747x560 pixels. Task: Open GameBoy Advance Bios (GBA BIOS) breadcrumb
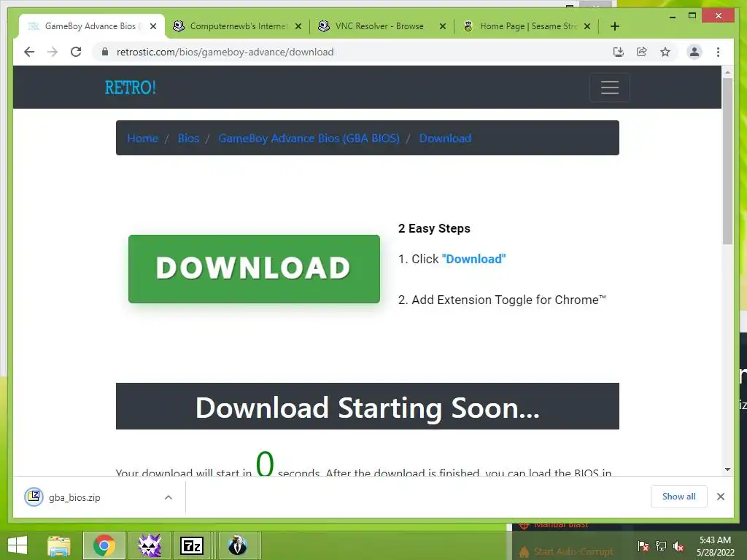(309, 138)
